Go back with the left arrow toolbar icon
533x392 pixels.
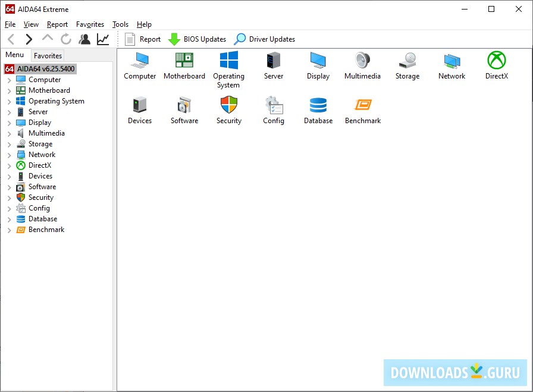point(11,39)
